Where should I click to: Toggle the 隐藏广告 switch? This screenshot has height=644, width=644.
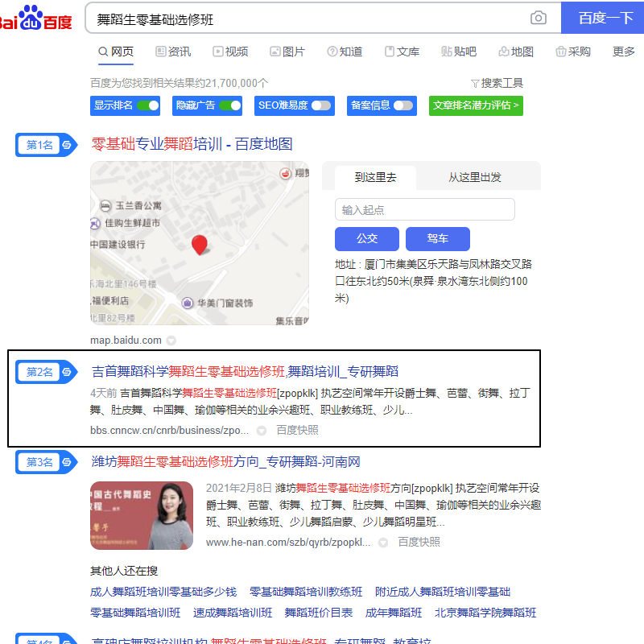tap(230, 105)
